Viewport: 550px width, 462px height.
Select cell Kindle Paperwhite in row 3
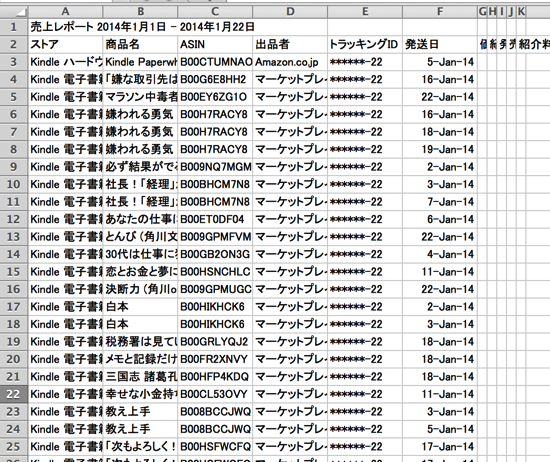click(140, 62)
